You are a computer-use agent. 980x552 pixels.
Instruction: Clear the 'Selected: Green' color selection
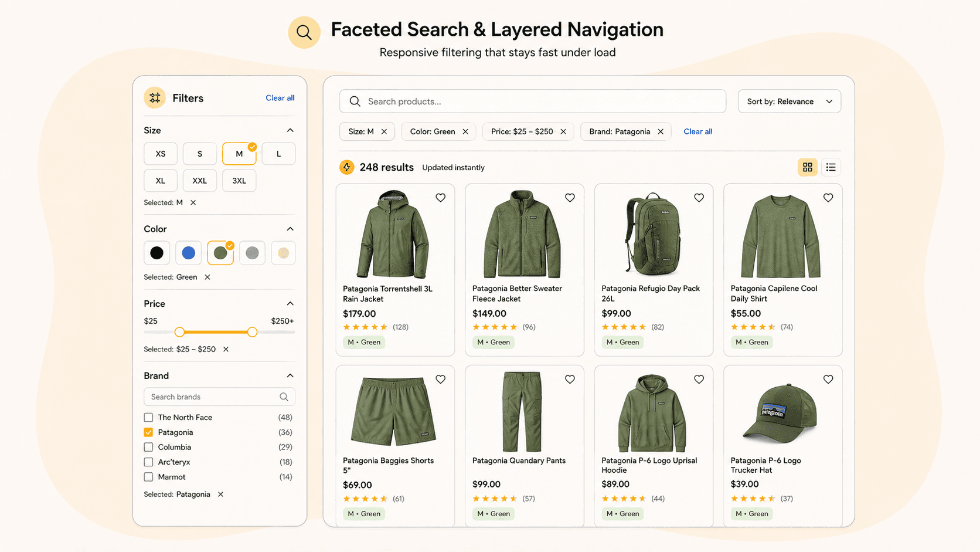207,277
